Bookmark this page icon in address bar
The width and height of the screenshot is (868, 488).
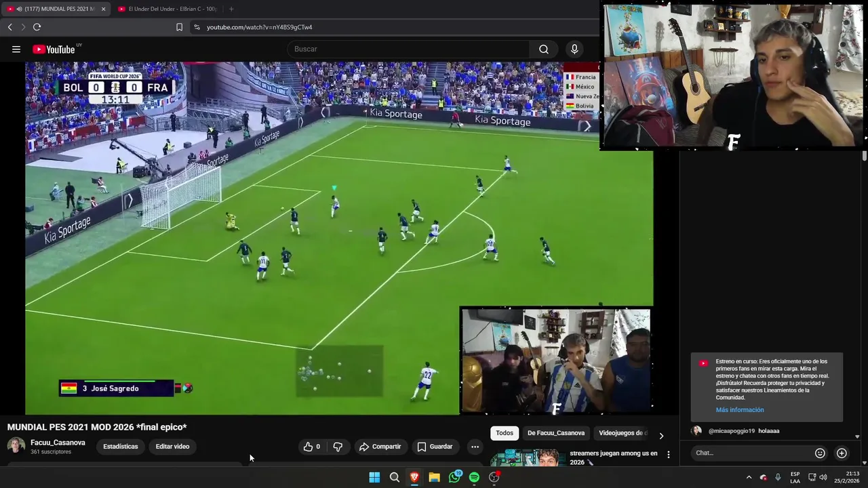point(179,27)
